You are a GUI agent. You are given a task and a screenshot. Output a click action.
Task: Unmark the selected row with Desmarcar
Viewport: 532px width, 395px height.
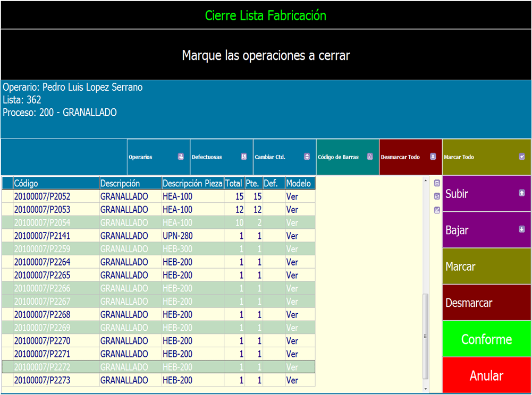coord(486,303)
